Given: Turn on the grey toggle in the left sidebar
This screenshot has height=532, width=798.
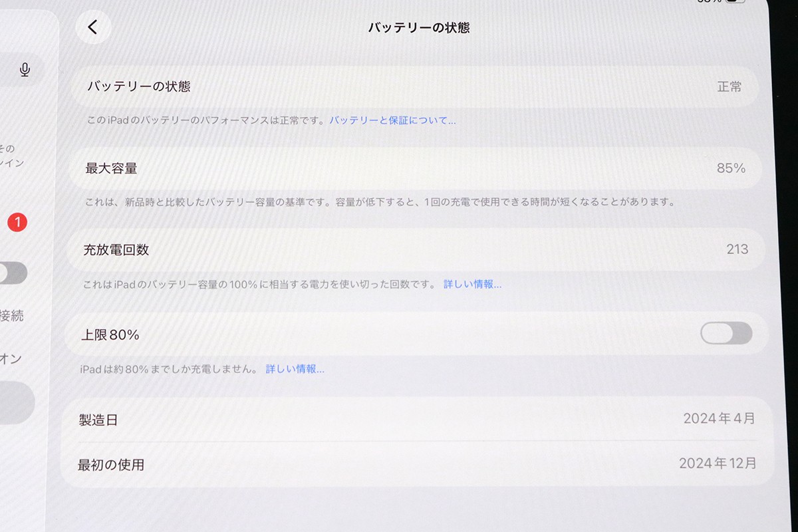Looking at the screenshot, I should [x=11, y=273].
